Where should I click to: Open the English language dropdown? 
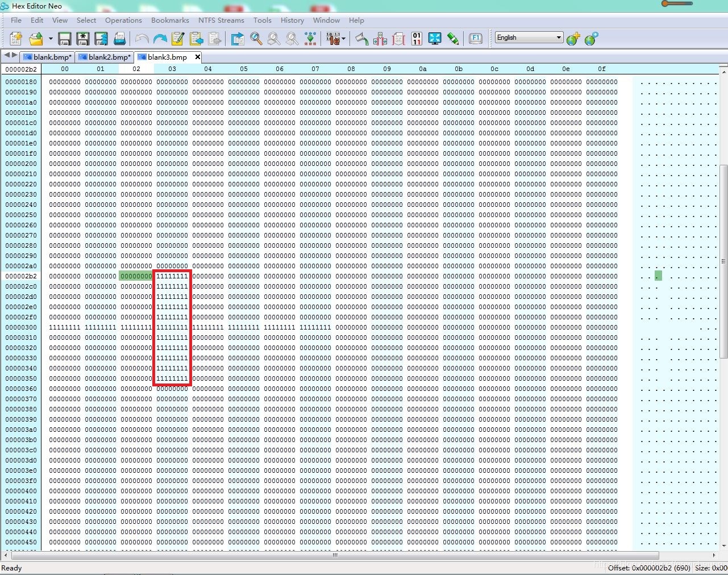tap(529, 37)
